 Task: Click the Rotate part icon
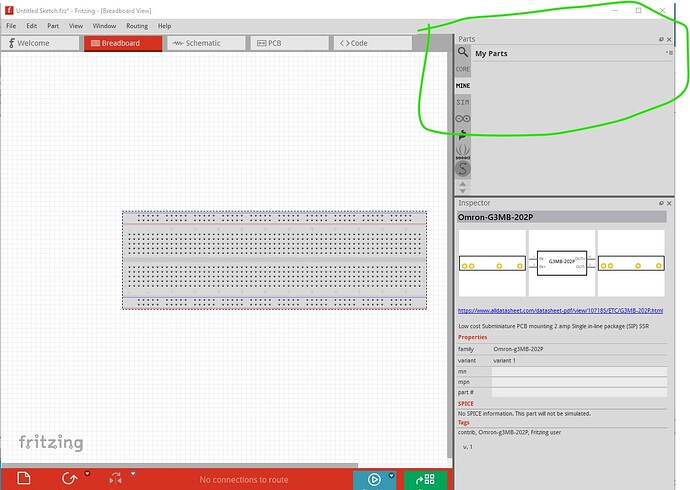click(x=69, y=479)
